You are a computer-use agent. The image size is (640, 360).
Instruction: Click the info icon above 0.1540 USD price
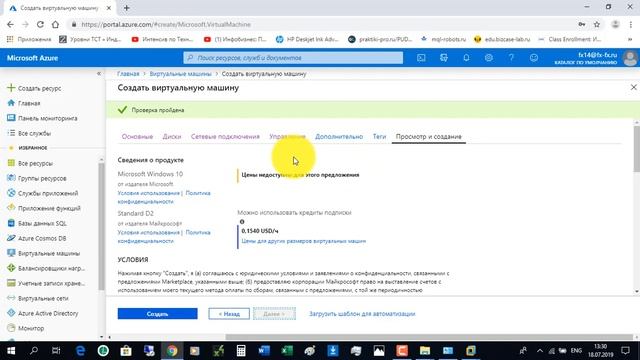click(x=242, y=222)
